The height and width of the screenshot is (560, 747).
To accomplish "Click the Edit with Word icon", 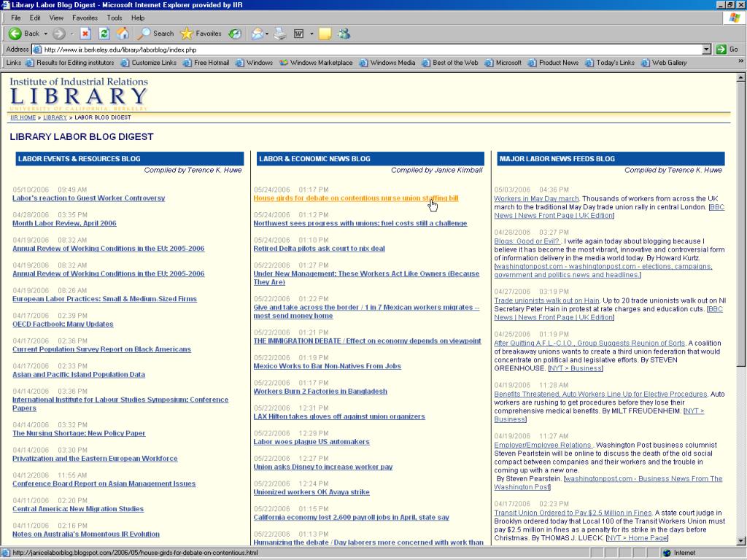I will pyautogui.click(x=298, y=34).
